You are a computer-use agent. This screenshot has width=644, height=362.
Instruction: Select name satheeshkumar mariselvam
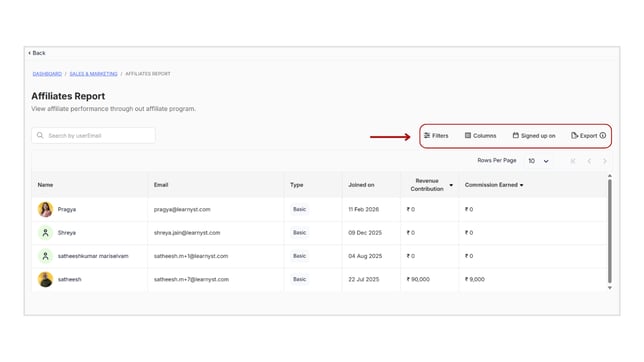[x=93, y=256]
